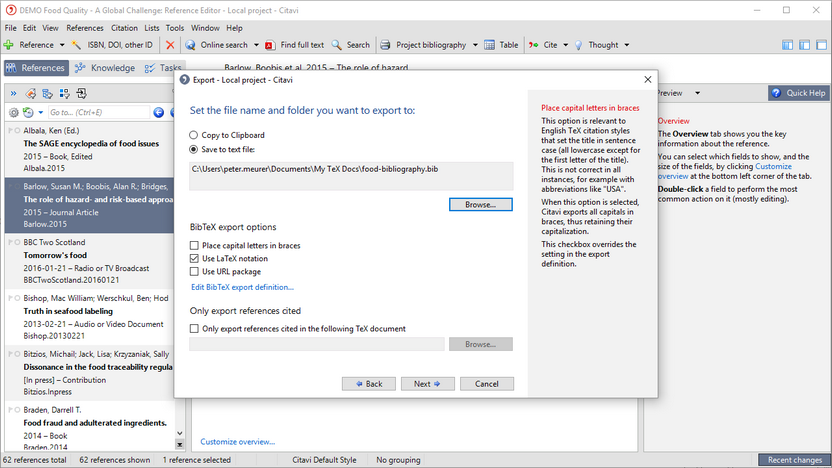Toggle flag on BBC Two Scotland reference
Viewport: 832px width, 468px height.
(x=10, y=242)
